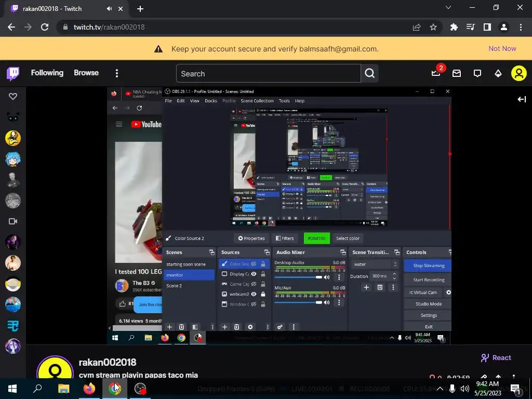Open advanced audio gears icon in mixer
The image size is (532, 399).
[280, 327]
